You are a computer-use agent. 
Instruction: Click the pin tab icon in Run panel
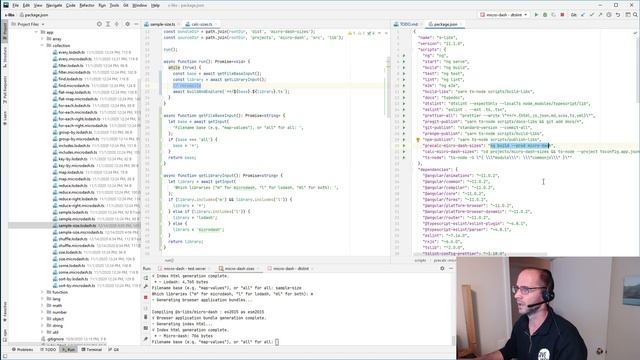(146, 339)
